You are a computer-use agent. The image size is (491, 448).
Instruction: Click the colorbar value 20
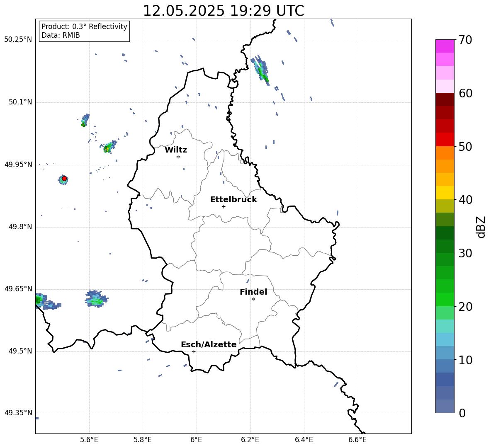click(x=465, y=307)
